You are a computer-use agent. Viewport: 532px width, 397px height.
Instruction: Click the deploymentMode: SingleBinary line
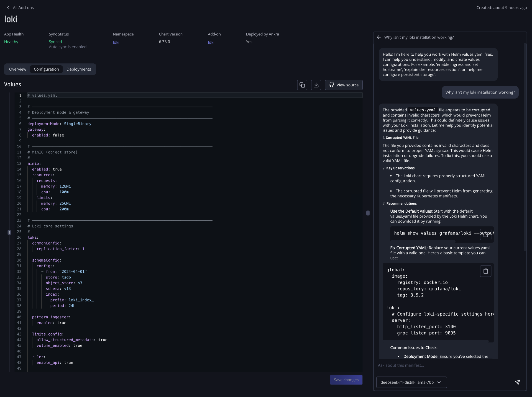coord(59,124)
